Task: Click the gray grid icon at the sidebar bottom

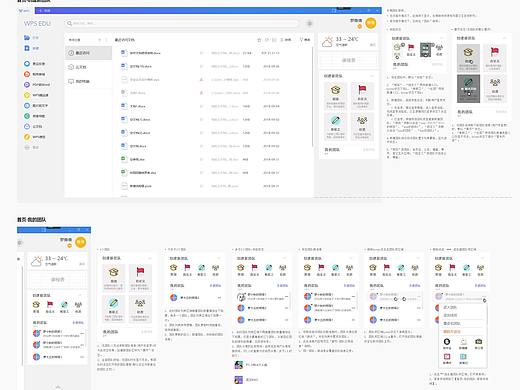Action: click(27, 147)
